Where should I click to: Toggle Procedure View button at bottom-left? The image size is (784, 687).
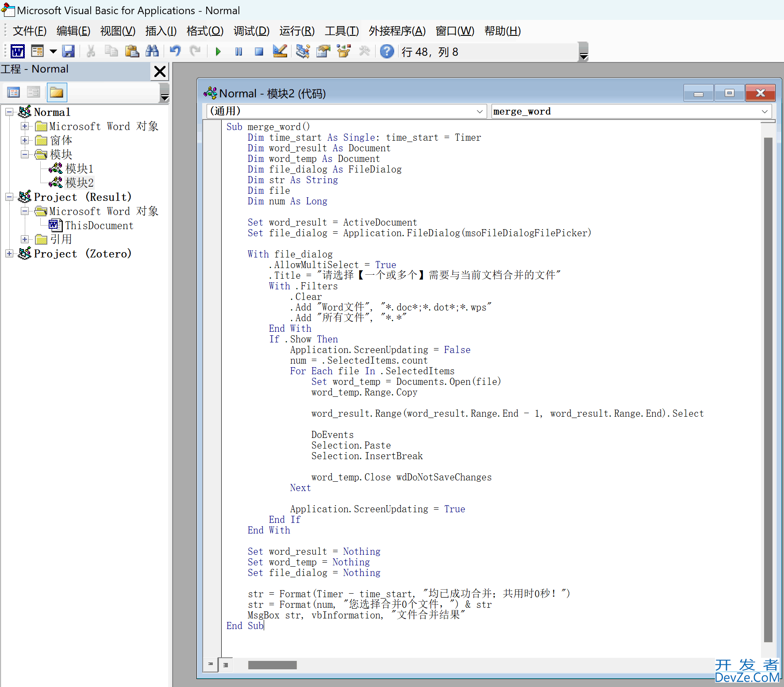click(x=211, y=664)
